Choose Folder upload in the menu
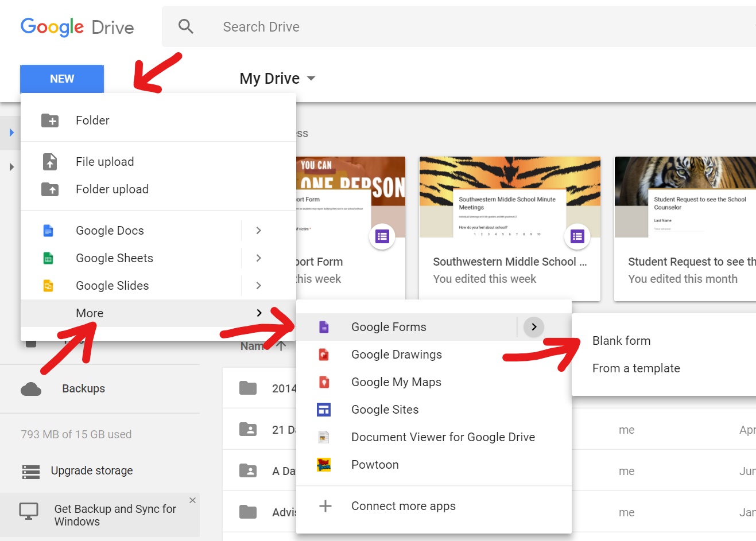The width and height of the screenshot is (756, 541). (158, 189)
